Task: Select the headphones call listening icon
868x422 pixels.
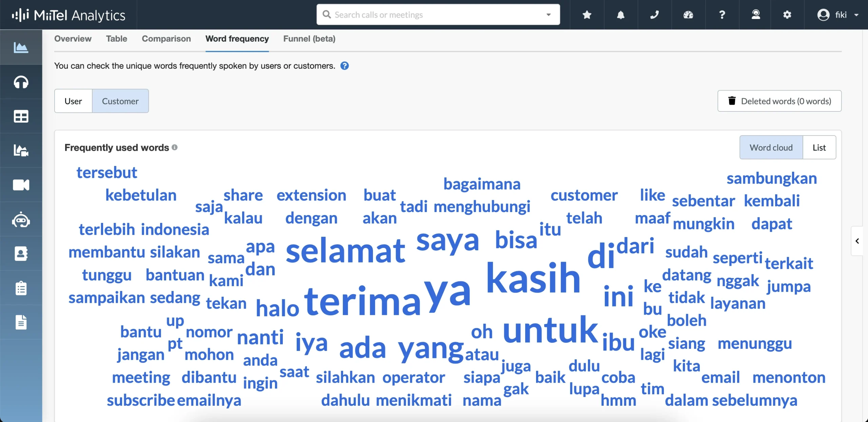Action: click(21, 82)
